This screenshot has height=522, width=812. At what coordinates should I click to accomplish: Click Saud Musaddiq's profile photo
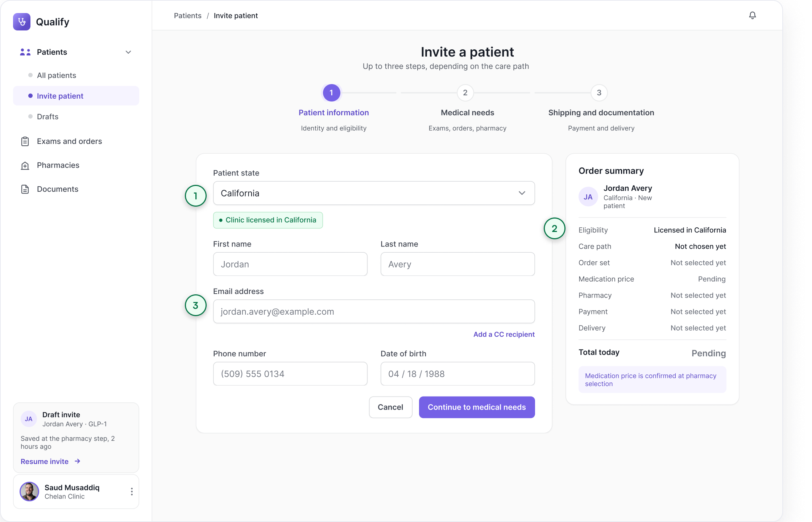29,492
